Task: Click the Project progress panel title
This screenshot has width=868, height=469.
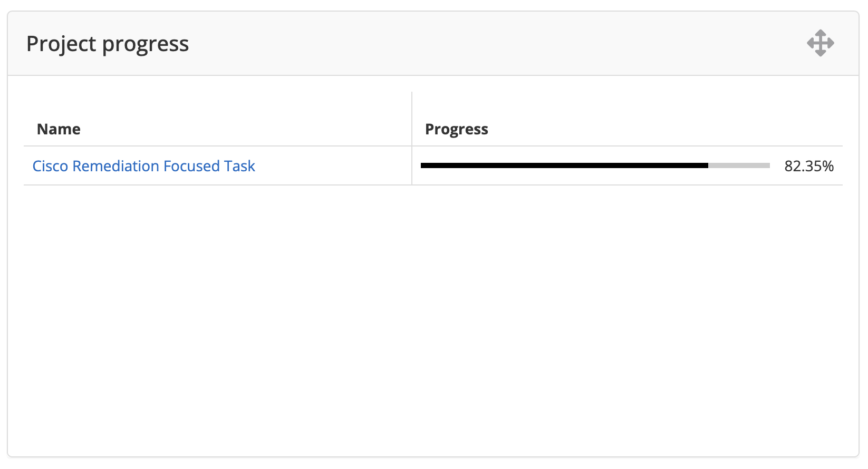Action: pyautogui.click(x=108, y=44)
